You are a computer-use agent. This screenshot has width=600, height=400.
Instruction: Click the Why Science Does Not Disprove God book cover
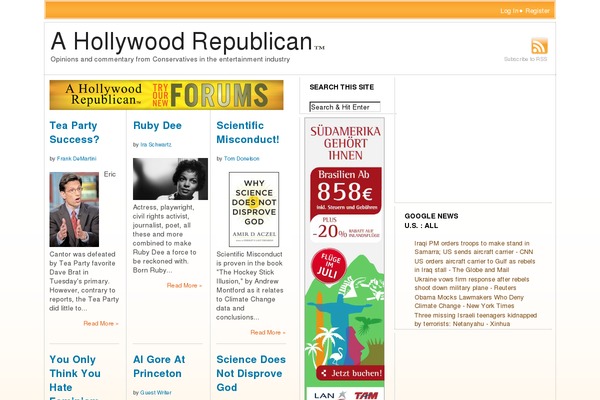pyautogui.click(x=254, y=209)
